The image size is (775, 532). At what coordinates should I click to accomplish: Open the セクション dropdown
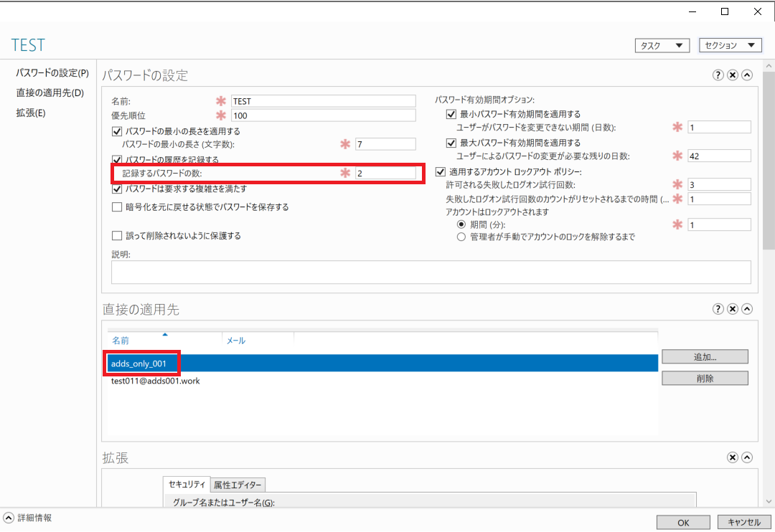coord(730,45)
